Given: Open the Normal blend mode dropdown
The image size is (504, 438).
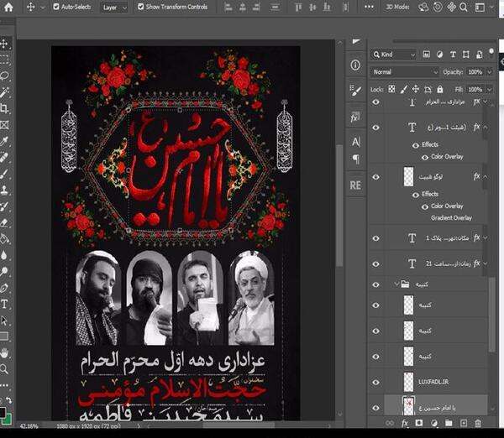Looking at the screenshot, I should coord(404,72).
